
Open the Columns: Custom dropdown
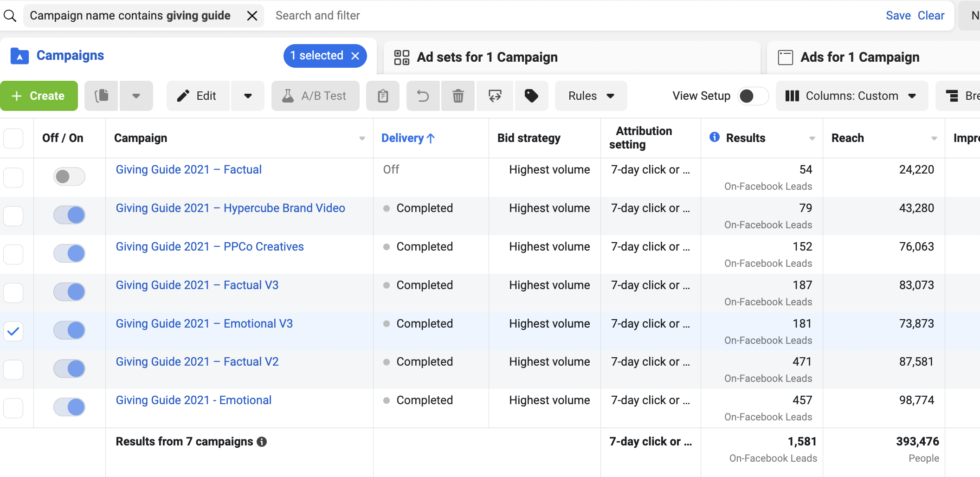click(851, 96)
